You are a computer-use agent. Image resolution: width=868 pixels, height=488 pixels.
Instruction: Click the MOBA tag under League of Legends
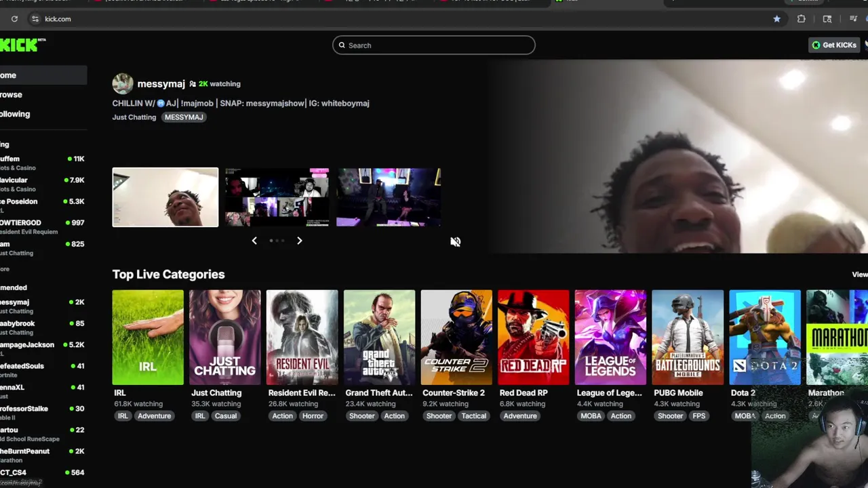[x=591, y=416]
